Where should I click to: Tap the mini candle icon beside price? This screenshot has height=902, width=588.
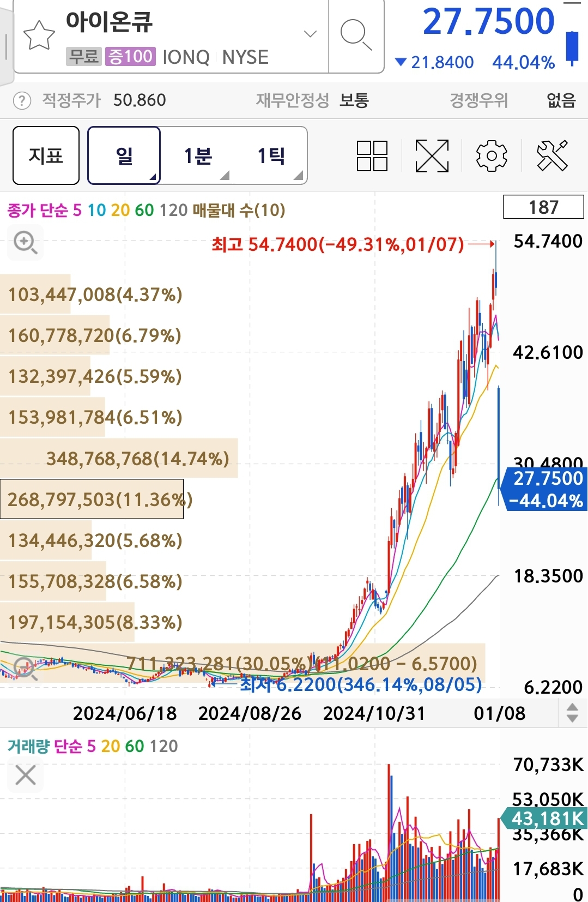coord(572,48)
